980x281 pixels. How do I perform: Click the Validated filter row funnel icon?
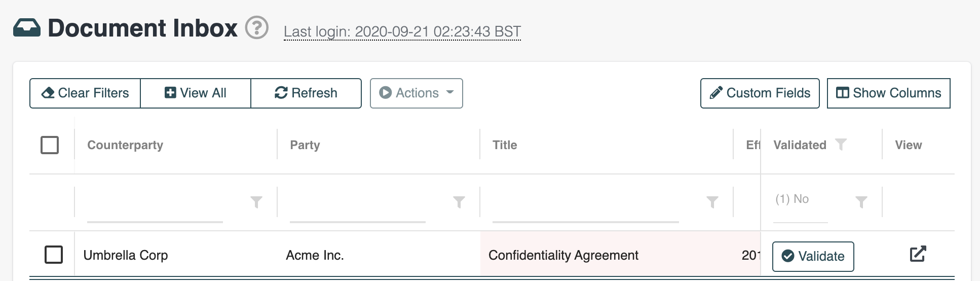point(861,202)
